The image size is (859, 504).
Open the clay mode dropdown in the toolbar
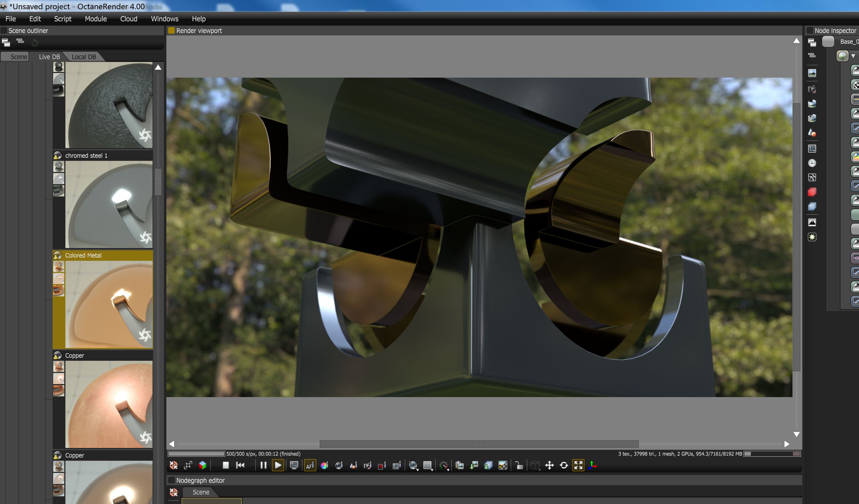[413, 466]
